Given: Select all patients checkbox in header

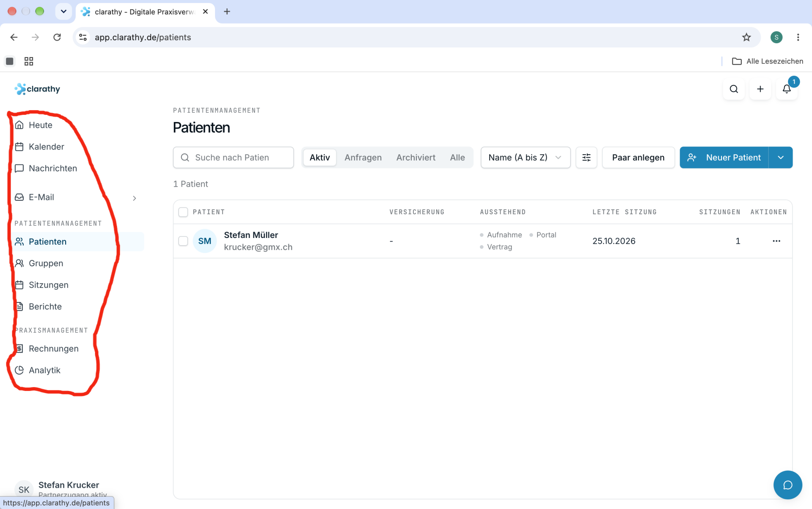Looking at the screenshot, I should (183, 212).
